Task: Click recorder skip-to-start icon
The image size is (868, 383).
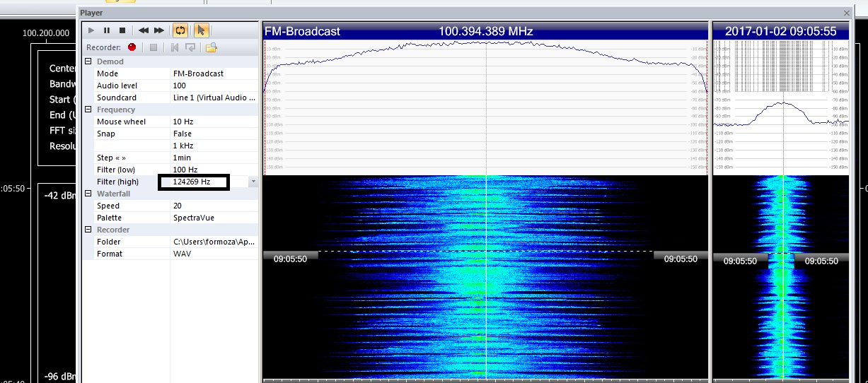Action: 175,47
